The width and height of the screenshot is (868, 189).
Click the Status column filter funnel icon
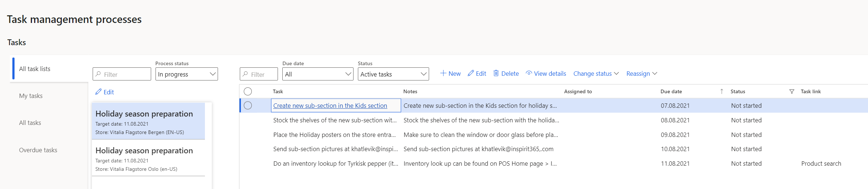point(792,91)
